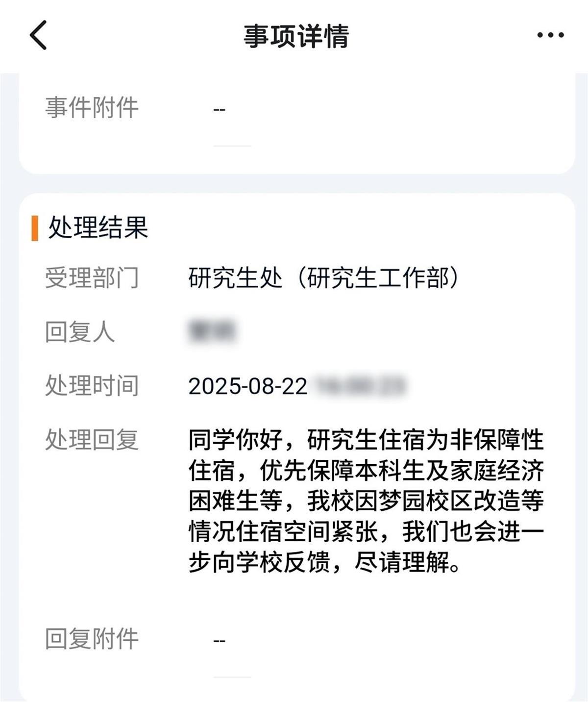Tap the 回复人 row label
Screen dimensions: 588x702
(81, 333)
